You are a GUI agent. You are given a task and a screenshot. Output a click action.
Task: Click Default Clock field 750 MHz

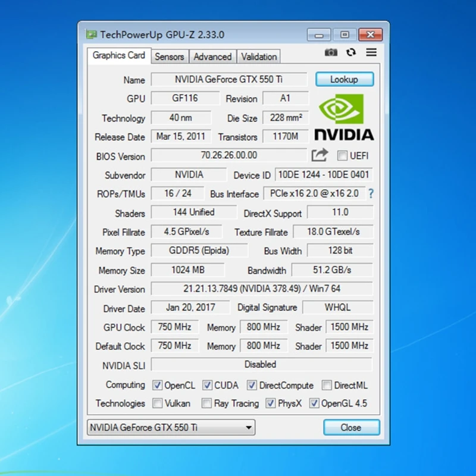[175, 346]
